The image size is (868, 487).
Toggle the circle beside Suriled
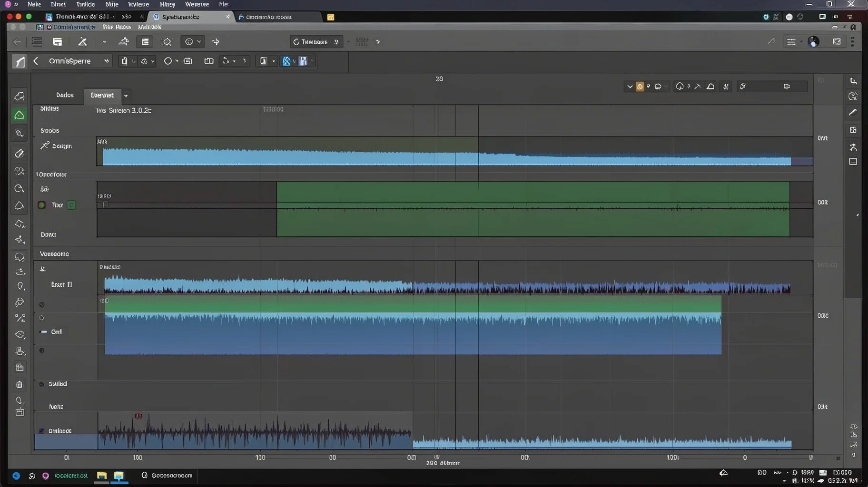pyautogui.click(x=41, y=384)
